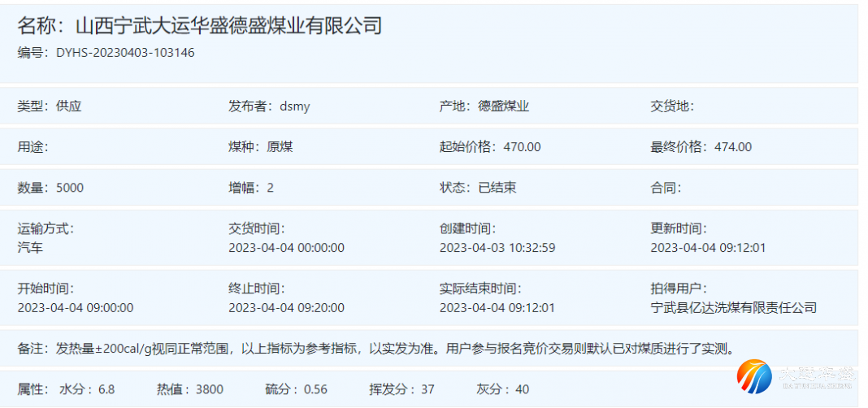868x408 pixels.
Task: Click the publisher name dsmy
Action: 295,106
